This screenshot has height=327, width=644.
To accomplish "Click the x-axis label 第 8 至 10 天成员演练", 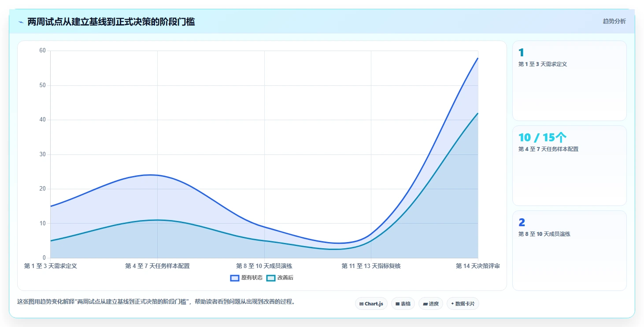I will coord(264,266).
